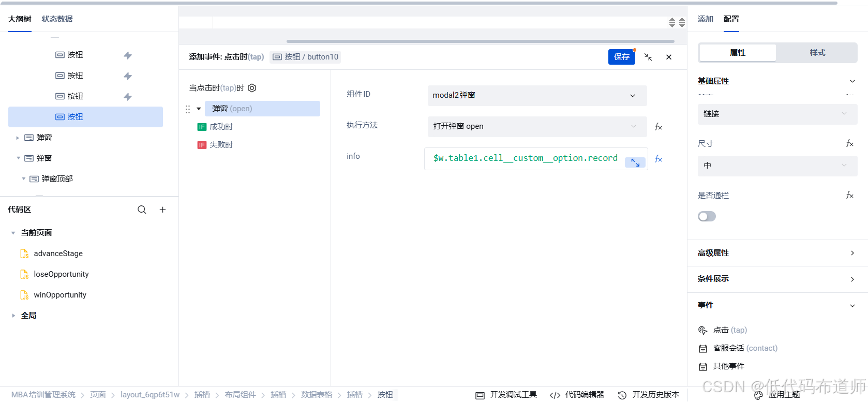This screenshot has height=402, width=868.
Task: Select the 样式 segment tab
Action: [x=817, y=53]
